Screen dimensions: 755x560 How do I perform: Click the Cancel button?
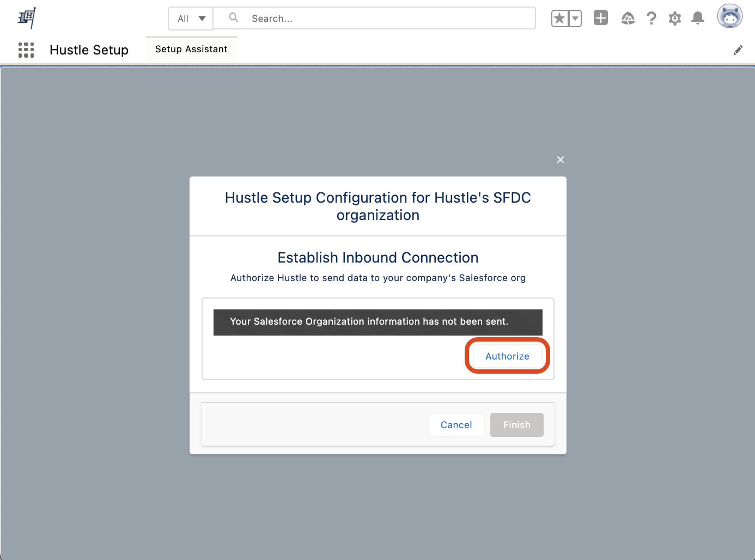click(x=456, y=425)
